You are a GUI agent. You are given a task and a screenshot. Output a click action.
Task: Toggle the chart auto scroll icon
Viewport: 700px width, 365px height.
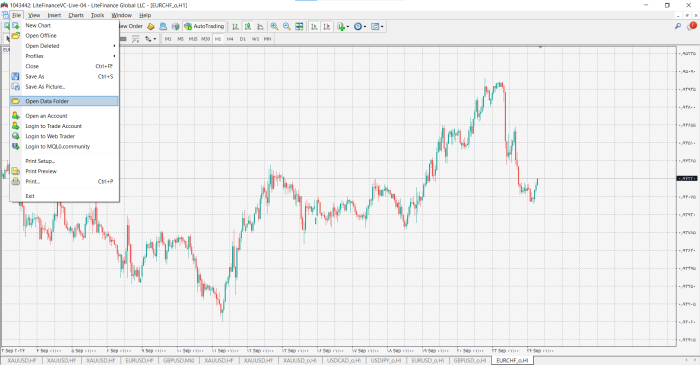314,26
